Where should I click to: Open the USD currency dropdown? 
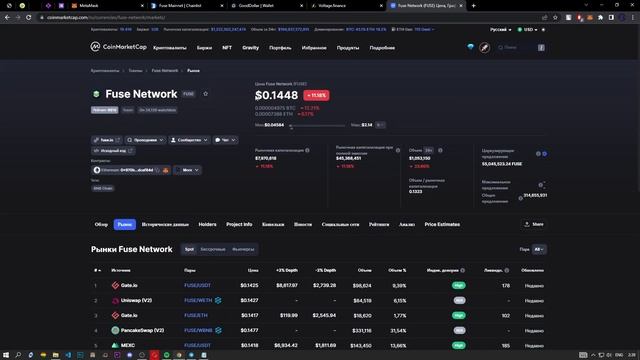point(527,29)
